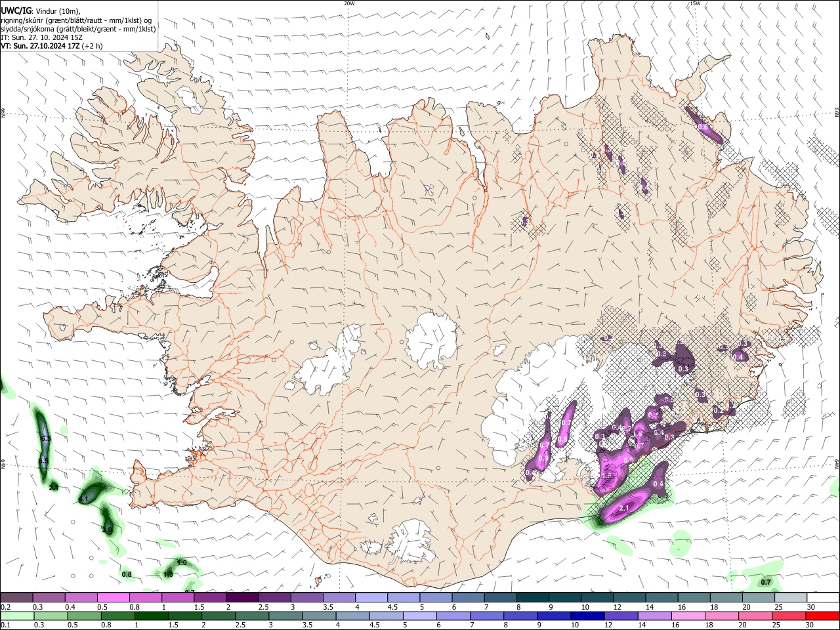Select the '1.3' rain value off the south coast
This screenshot has height=630, width=840.
coord(168,575)
